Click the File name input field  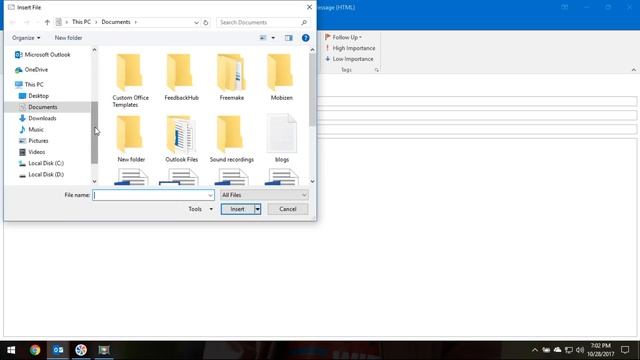click(x=153, y=195)
